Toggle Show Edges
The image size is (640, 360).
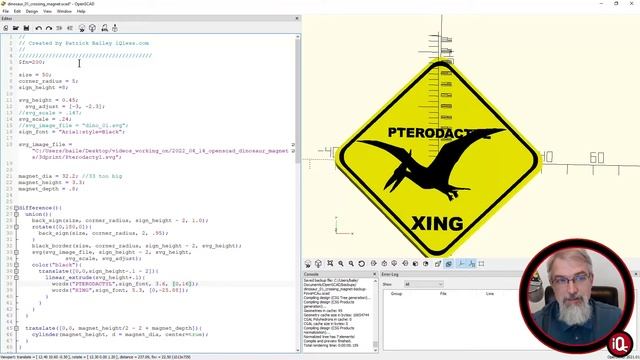click(482, 264)
